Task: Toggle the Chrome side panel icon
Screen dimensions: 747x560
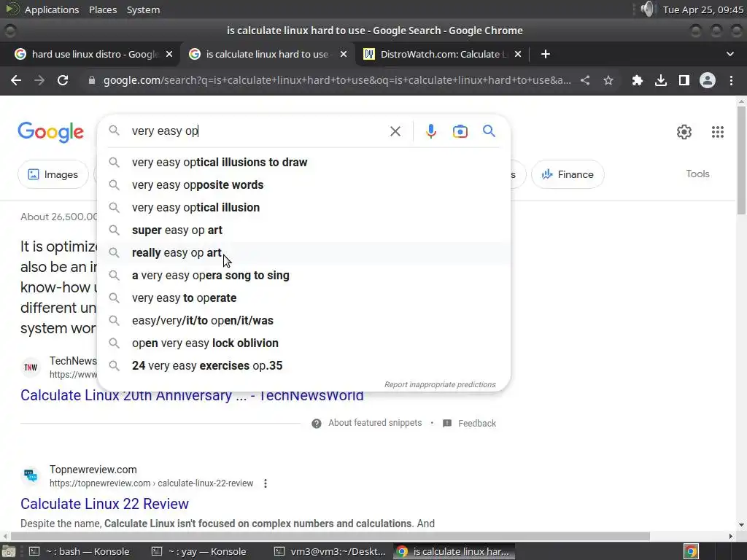Action: pyautogui.click(x=684, y=80)
